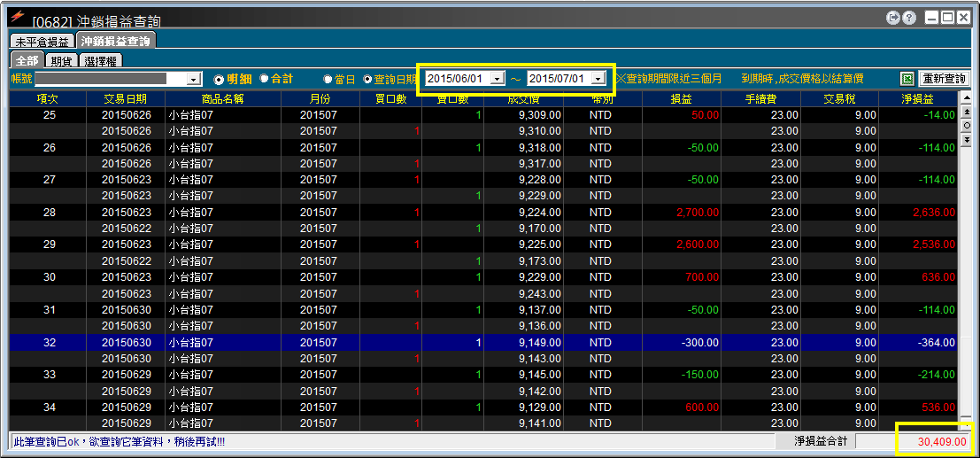The width and height of the screenshot is (980, 458).
Task: Click price cell 9,141.00
Action: (x=540, y=423)
